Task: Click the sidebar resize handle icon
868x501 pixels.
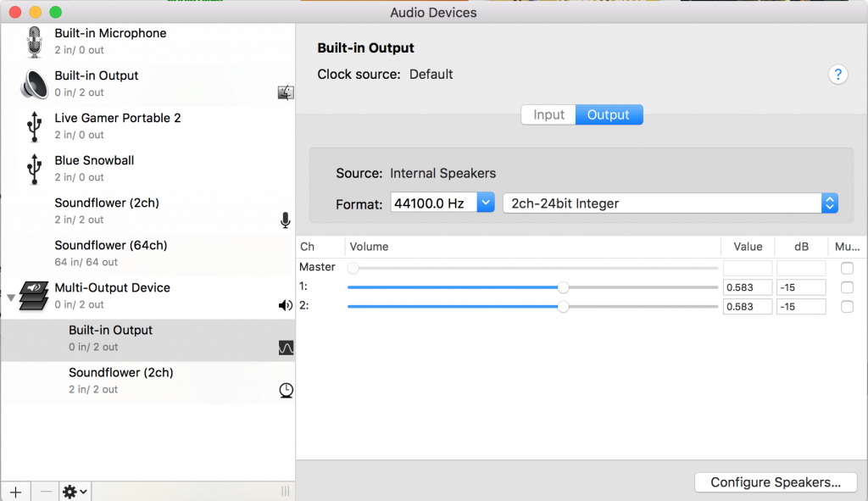Action: [x=285, y=491]
